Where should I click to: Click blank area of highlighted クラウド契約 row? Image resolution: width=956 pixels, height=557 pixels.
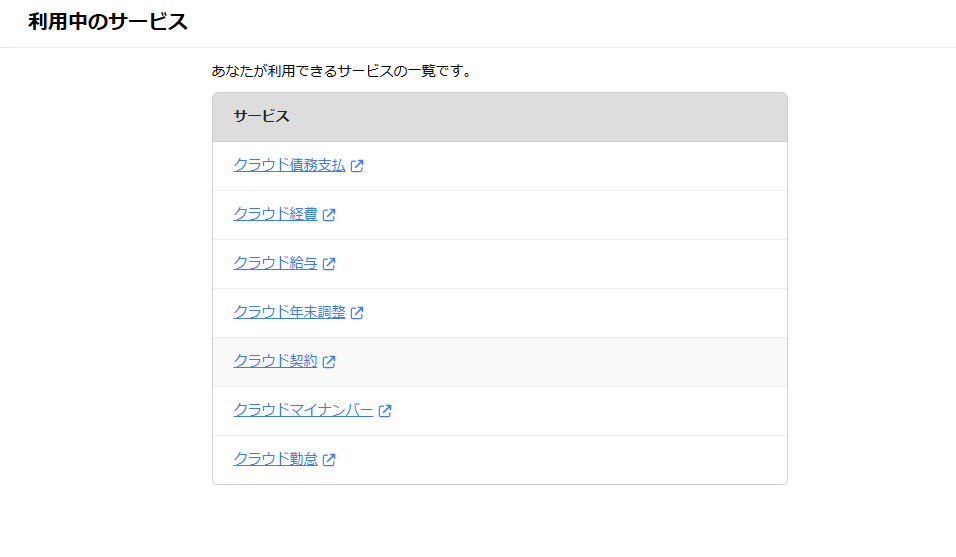coord(561,362)
